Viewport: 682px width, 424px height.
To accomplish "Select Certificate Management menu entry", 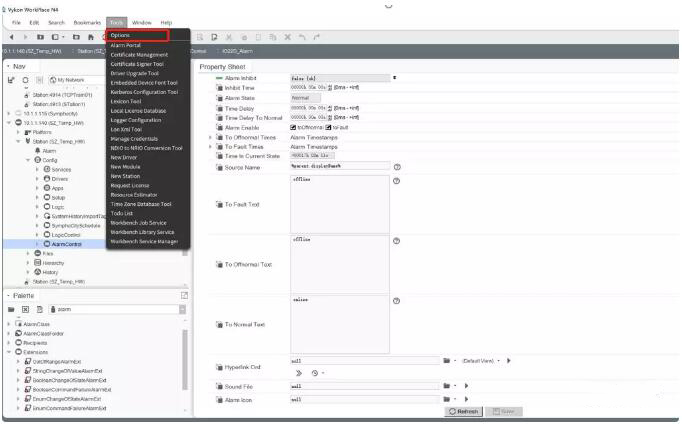I will pyautogui.click(x=139, y=55).
